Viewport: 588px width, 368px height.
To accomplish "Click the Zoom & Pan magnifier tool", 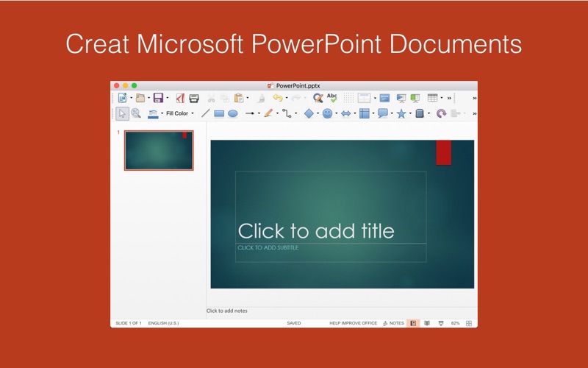I will click(x=136, y=113).
